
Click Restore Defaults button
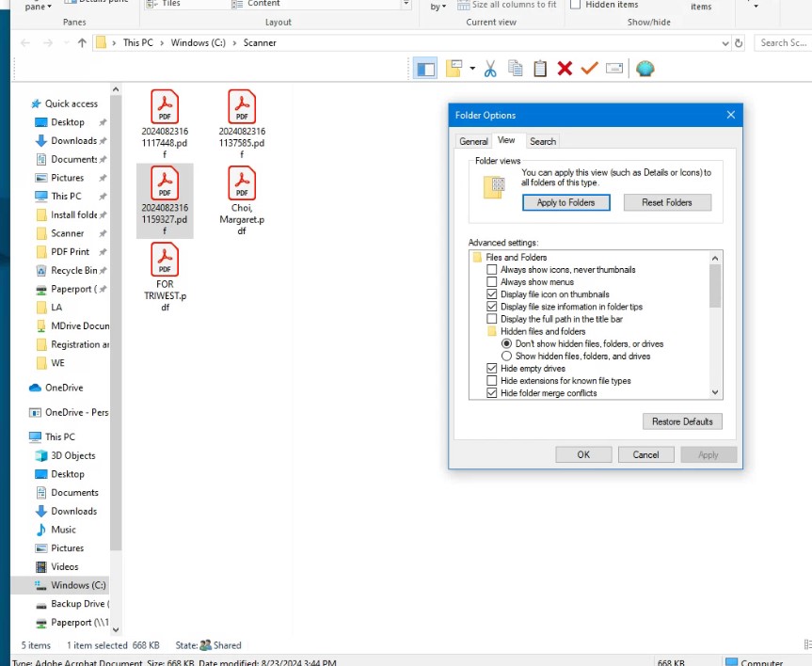pyautogui.click(x=682, y=421)
